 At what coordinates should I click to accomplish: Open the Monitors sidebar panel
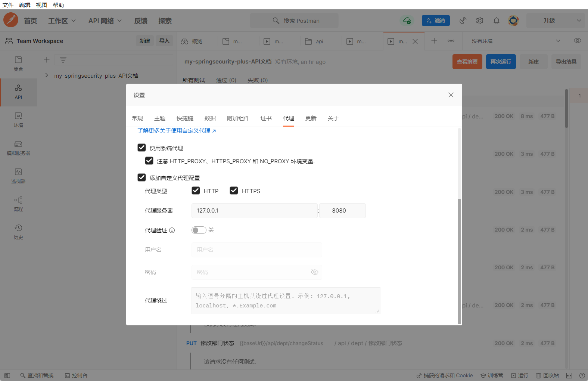pyautogui.click(x=18, y=176)
